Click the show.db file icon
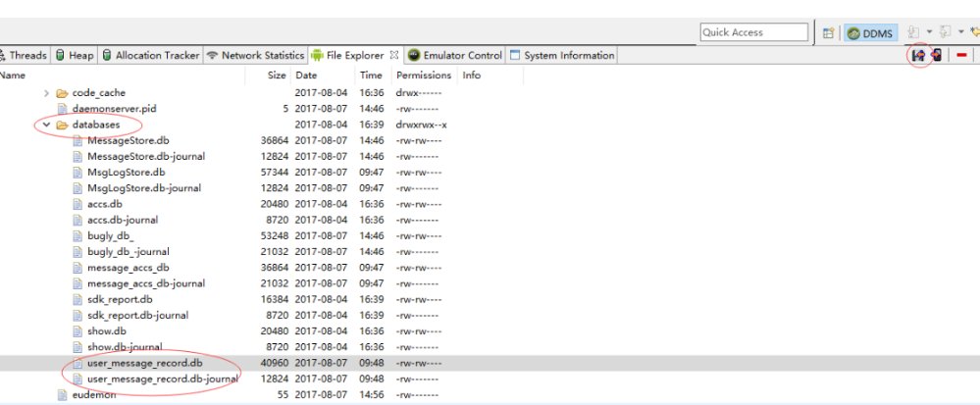This screenshot has height=405, width=980. tap(77, 331)
